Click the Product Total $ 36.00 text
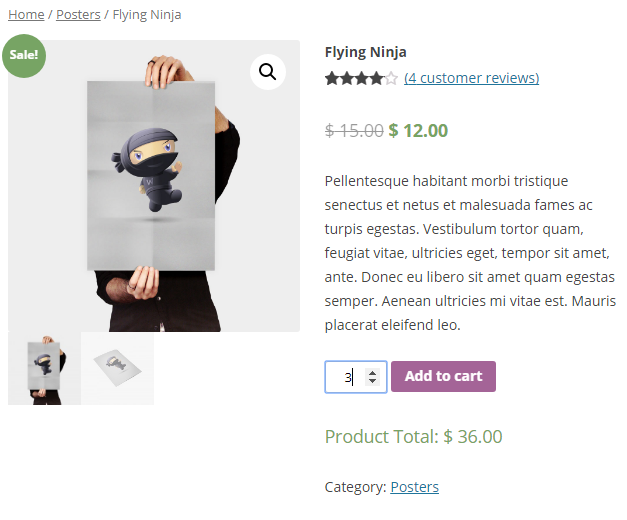 coord(413,436)
